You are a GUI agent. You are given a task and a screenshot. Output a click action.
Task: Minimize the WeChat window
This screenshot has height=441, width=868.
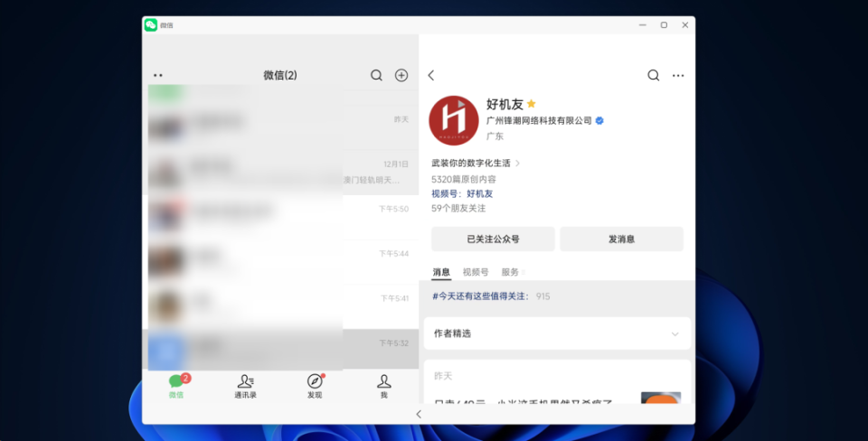642,25
